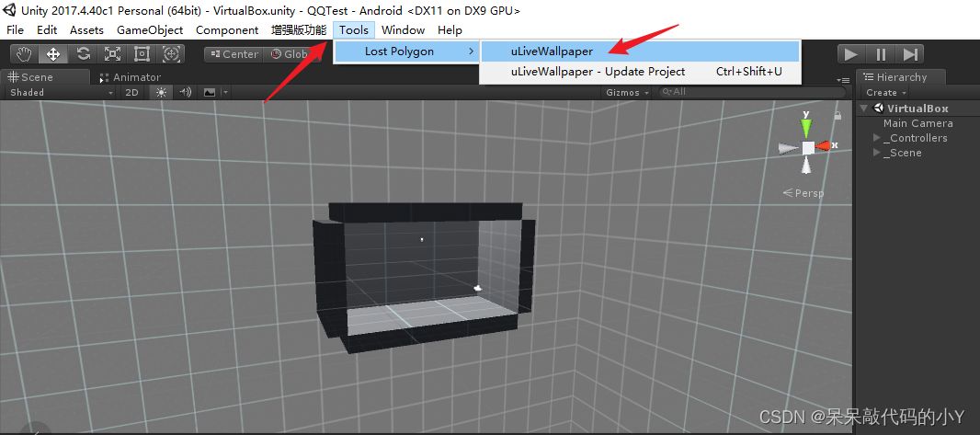Open the scene effects dropdown arrow
The height and width of the screenshot is (435, 980).
[225, 93]
